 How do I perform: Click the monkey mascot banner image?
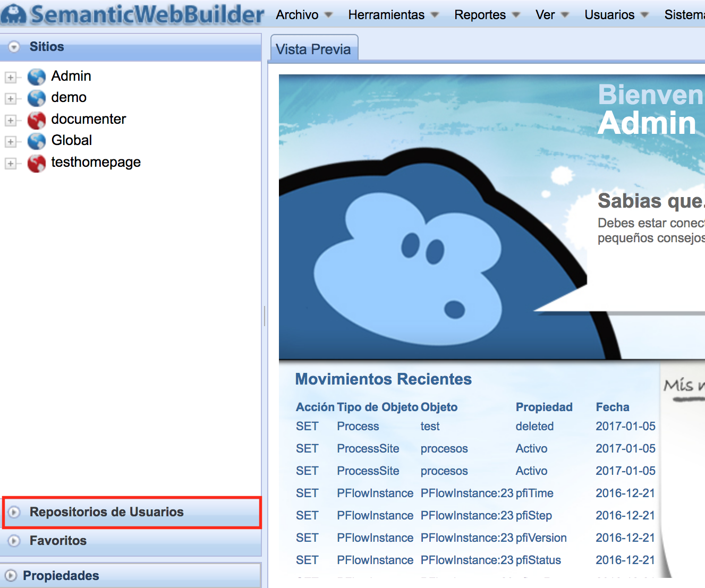click(492, 217)
